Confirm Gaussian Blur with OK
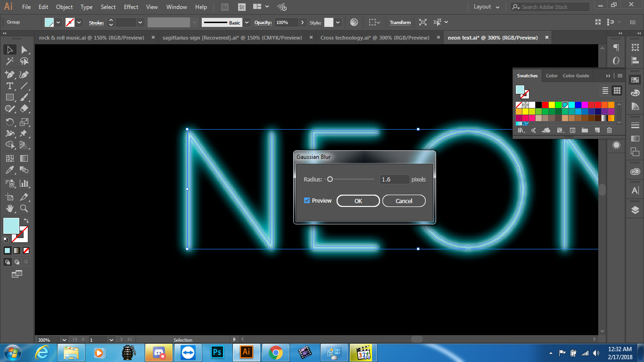 (358, 201)
